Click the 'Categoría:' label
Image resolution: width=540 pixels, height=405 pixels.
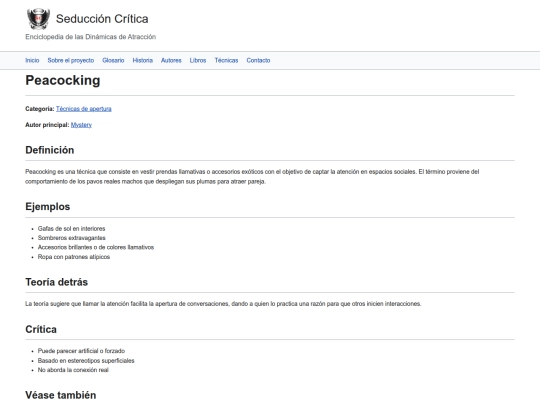40,109
